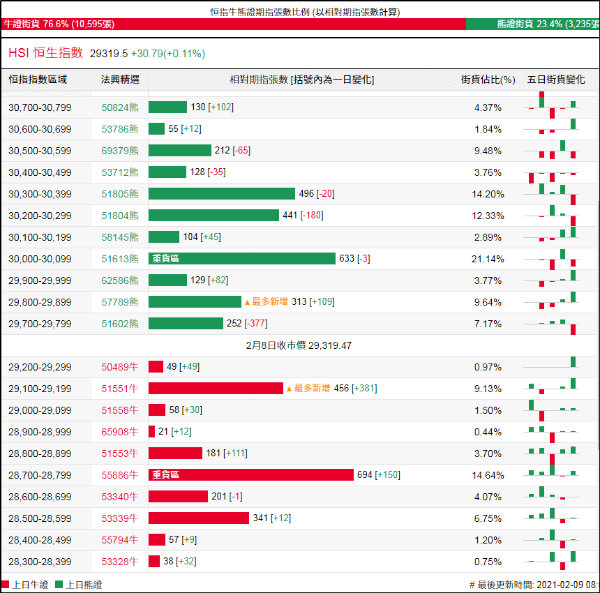Open the 53712熊 certificate link
This screenshot has width=600, height=593.
point(120,173)
